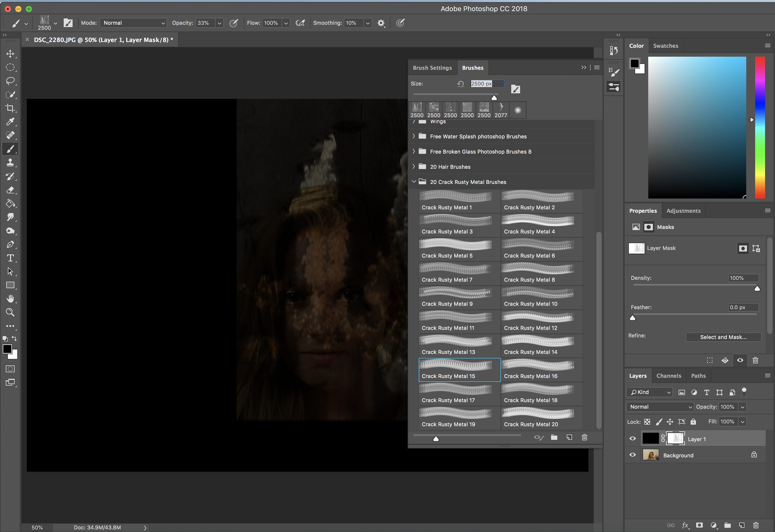The image size is (775, 532).
Task: Click the Lock all layer icon
Action: point(693,422)
